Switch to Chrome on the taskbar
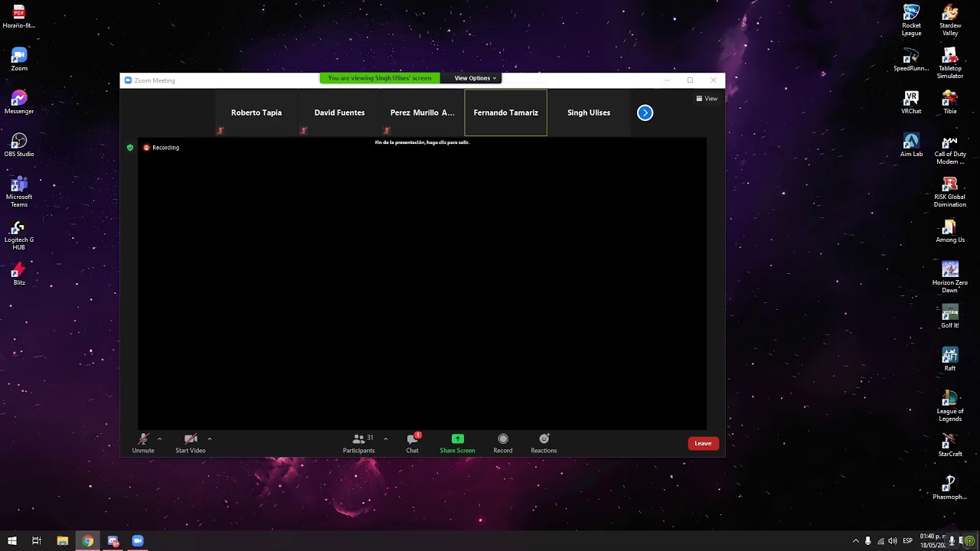The image size is (980, 551). click(88, 541)
